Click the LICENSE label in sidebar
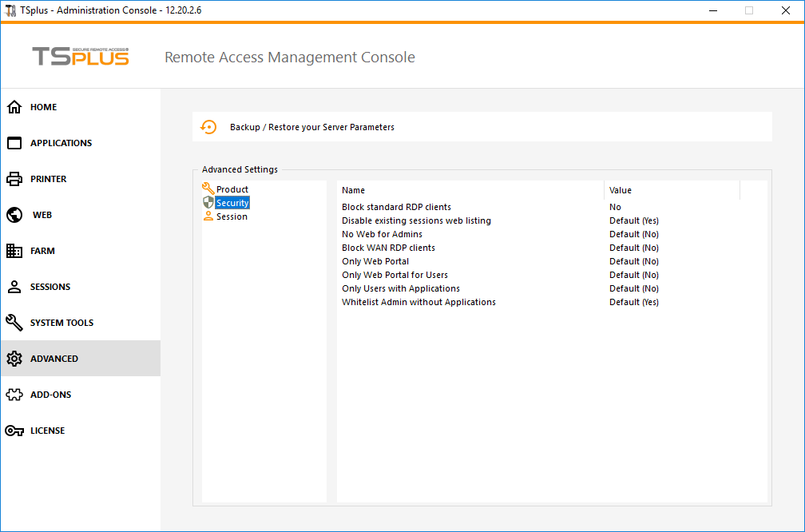805x532 pixels. (x=47, y=431)
